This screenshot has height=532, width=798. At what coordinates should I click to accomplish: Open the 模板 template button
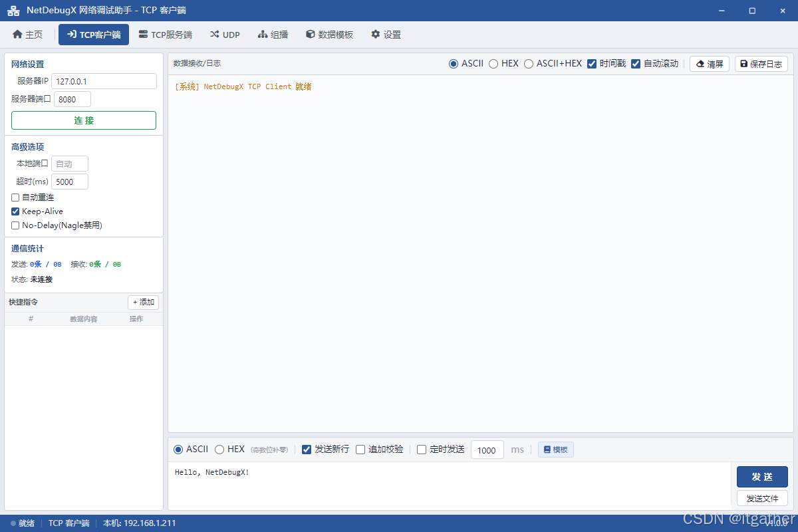[x=556, y=450]
